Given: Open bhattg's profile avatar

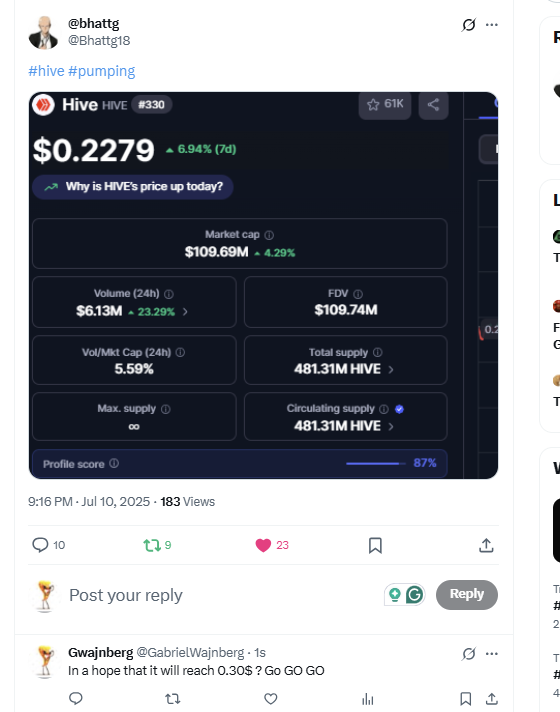Looking at the screenshot, I should coord(44,32).
